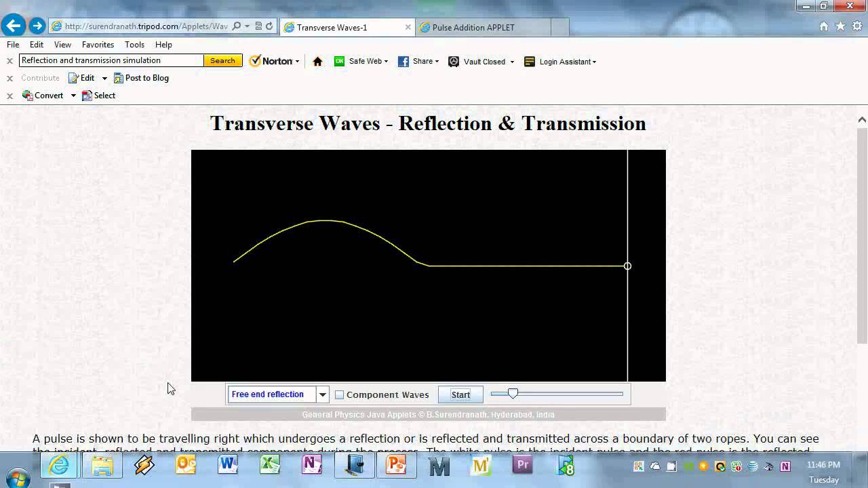Click the Norton search input field
Viewport: 868px width, 488px height.
[111, 60]
